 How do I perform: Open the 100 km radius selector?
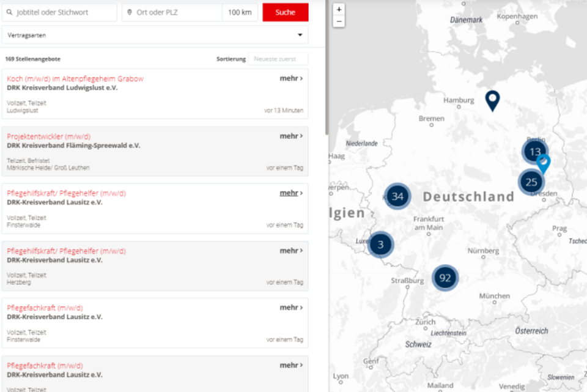pyautogui.click(x=240, y=12)
